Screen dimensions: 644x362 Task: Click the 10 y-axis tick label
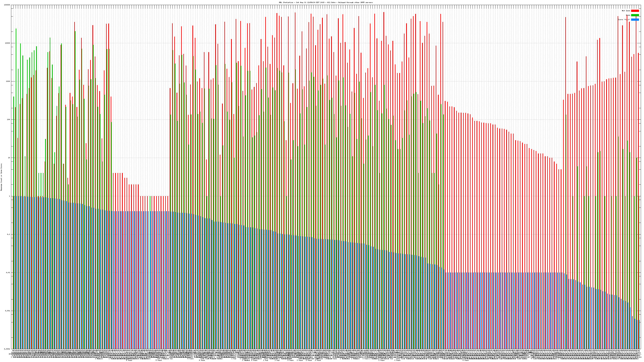click(x=9, y=158)
